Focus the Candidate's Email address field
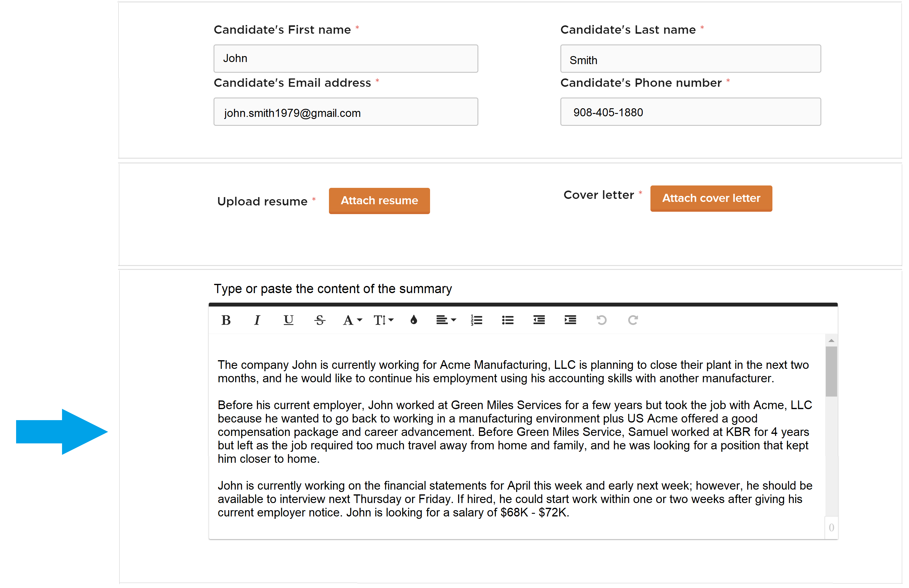 pos(345,112)
